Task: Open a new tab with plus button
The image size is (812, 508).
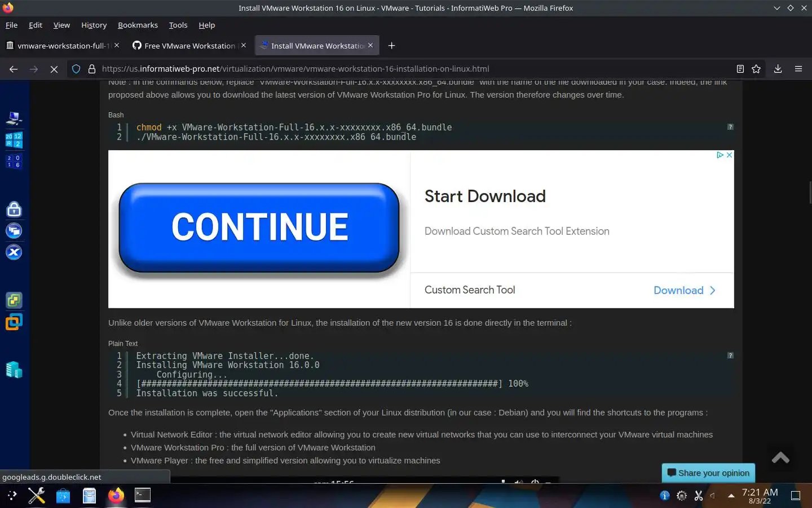Action: pos(392,46)
